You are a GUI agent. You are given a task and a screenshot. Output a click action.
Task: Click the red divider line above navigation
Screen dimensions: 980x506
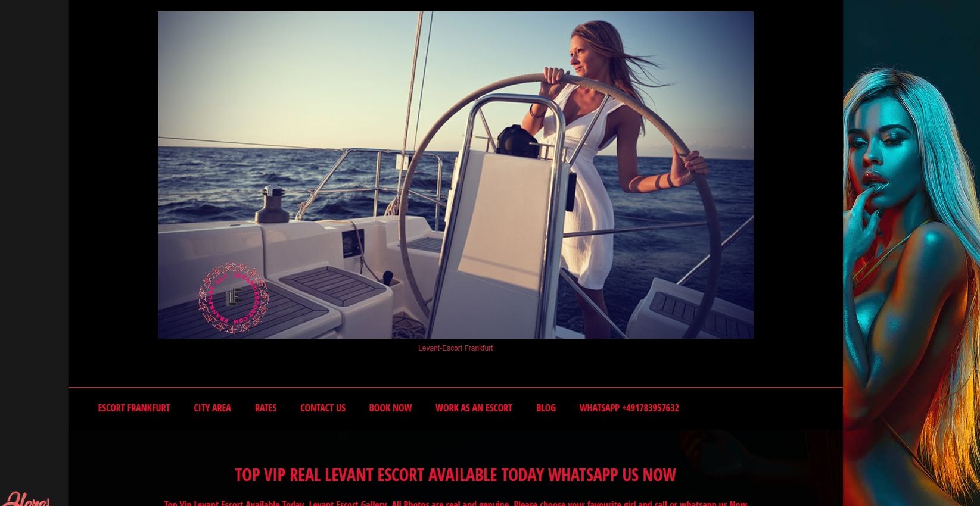pos(455,388)
